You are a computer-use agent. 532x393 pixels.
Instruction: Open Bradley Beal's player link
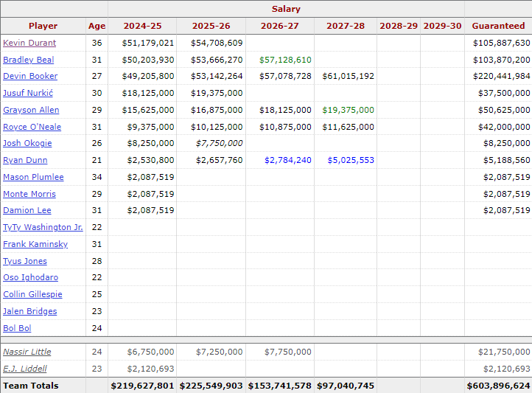pos(29,60)
